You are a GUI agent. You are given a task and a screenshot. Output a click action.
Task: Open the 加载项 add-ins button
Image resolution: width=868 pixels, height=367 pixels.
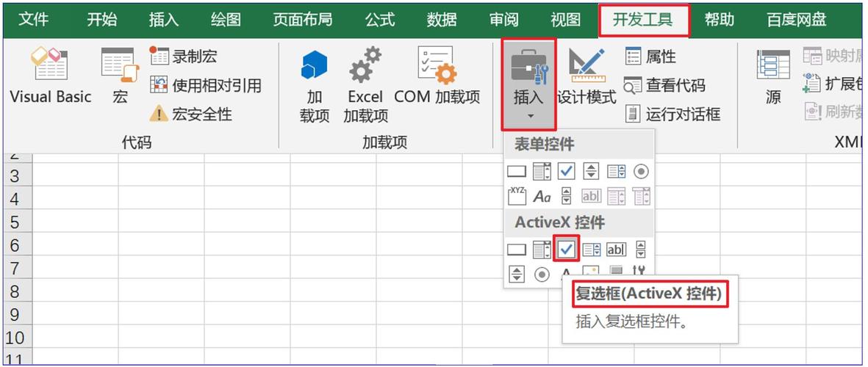click(x=315, y=86)
